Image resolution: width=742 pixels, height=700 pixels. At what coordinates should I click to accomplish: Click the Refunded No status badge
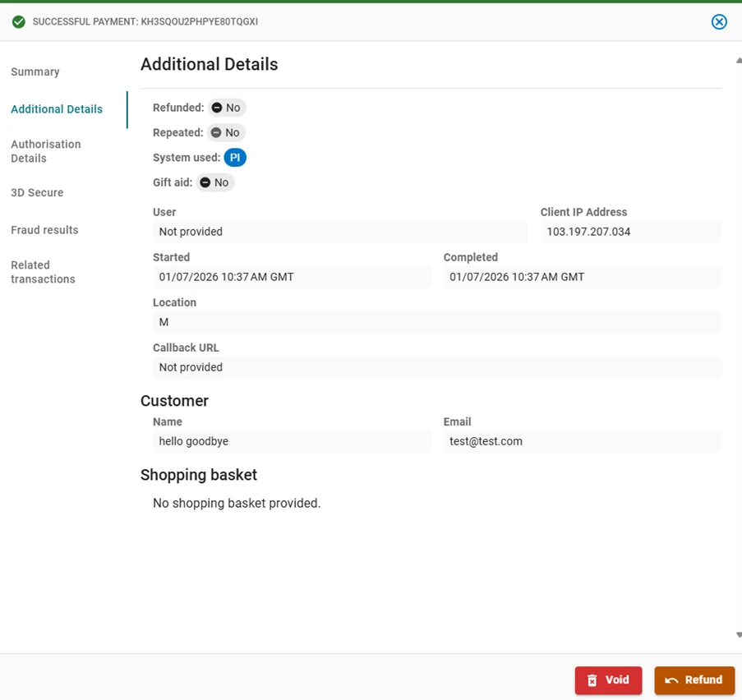(x=227, y=108)
